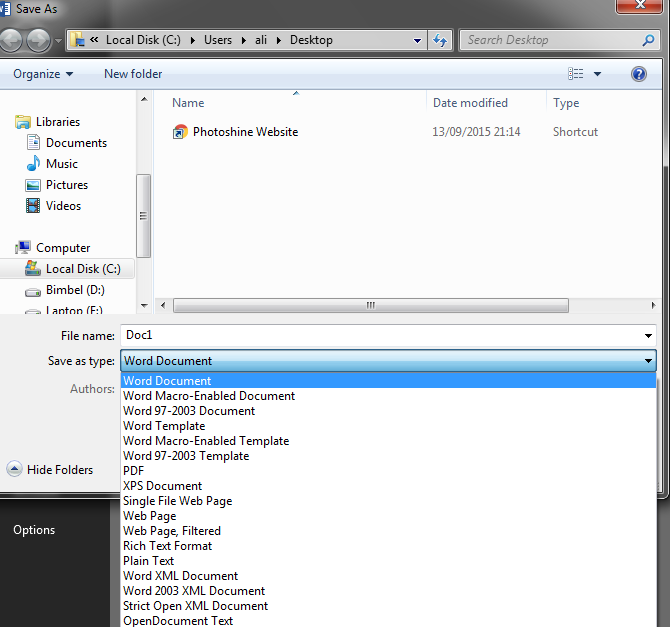The image size is (670, 627).
Task: Click the file list scroll right arrow
Action: (653, 306)
